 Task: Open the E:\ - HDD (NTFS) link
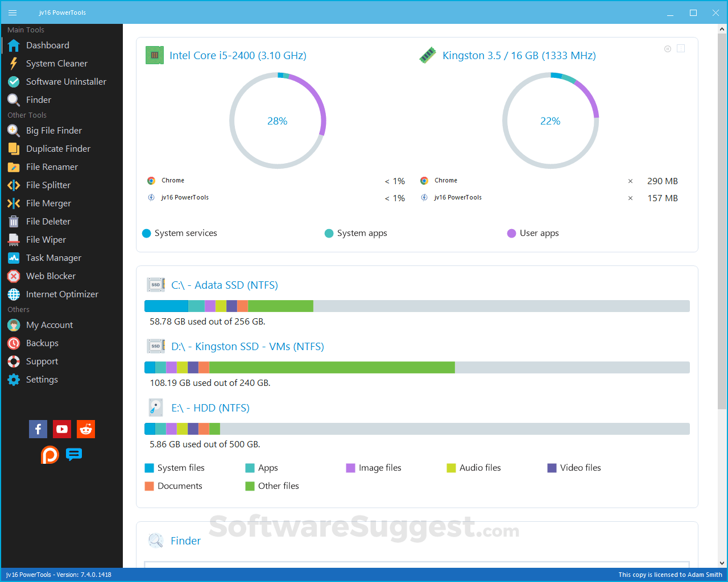(210, 408)
